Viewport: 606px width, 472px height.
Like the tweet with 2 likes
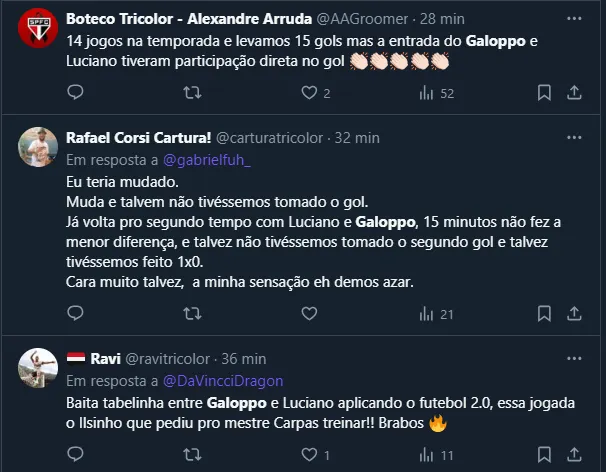tap(310, 93)
